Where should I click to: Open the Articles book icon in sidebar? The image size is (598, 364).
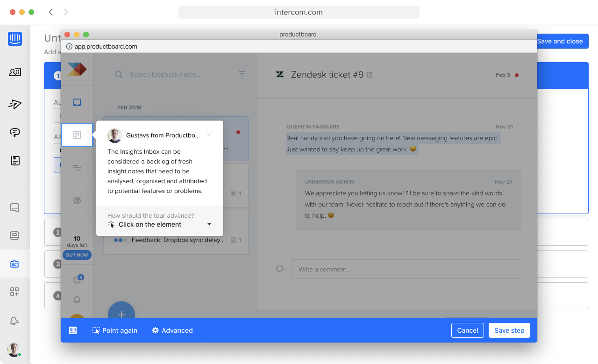tap(15, 161)
